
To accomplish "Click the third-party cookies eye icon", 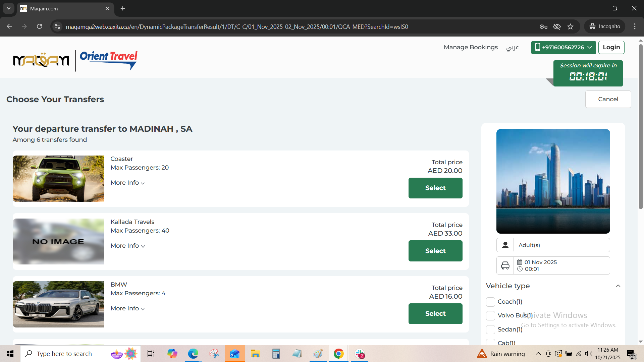I will click(557, 26).
